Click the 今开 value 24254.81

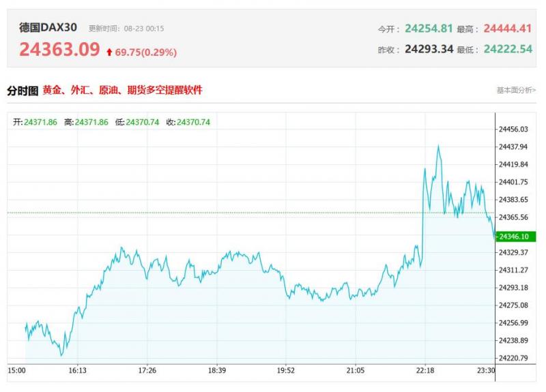pos(429,29)
